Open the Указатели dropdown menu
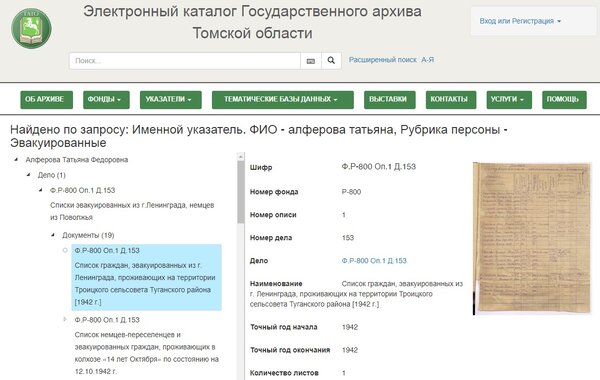The height and width of the screenshot is (380, 600). [171, 99]
